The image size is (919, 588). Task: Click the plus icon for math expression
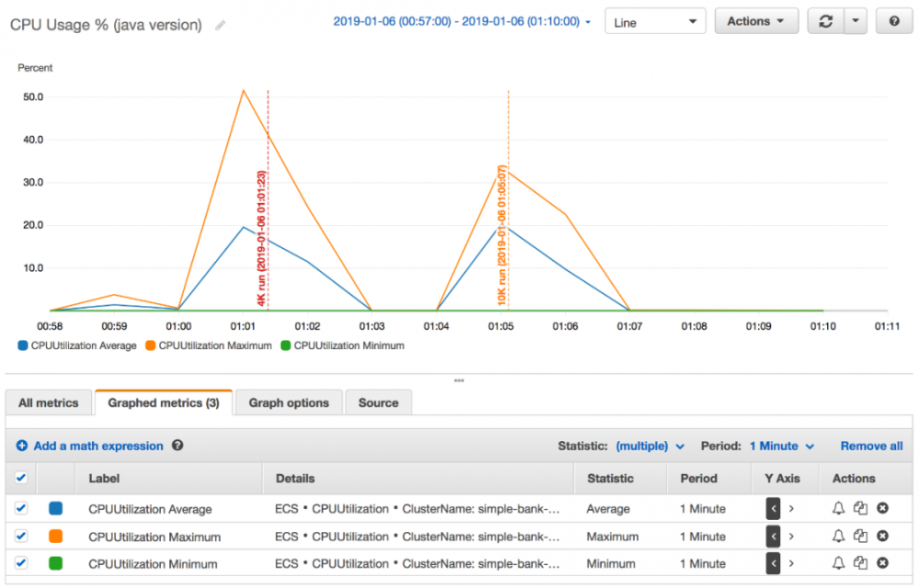pyautogui.click(x=22, y=446)
